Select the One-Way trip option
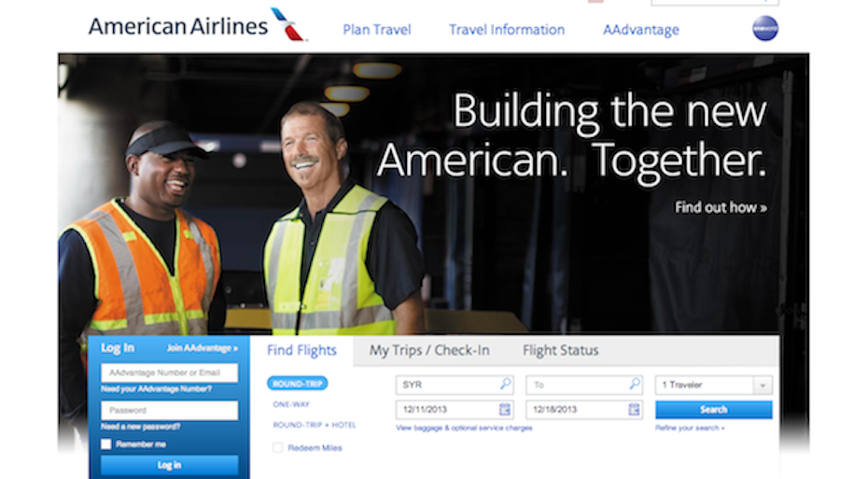868x479 pixels. tap(291, 404)
